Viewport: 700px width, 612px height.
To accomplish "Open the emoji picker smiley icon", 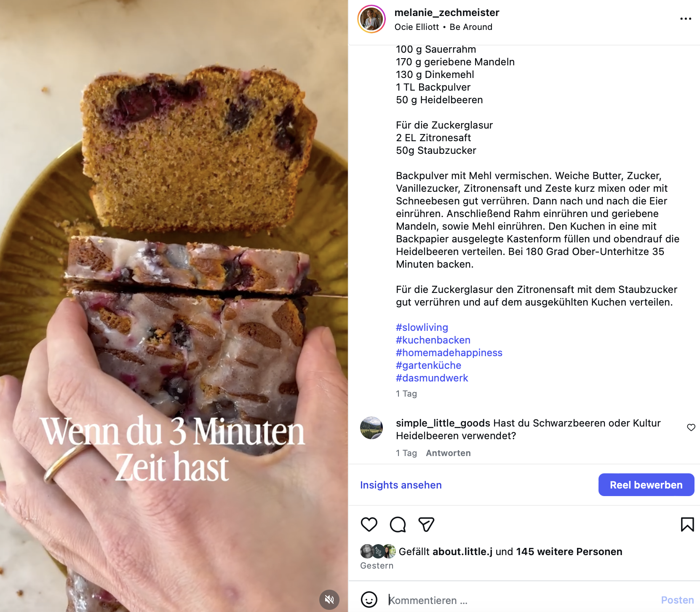I will coord(369,600).
